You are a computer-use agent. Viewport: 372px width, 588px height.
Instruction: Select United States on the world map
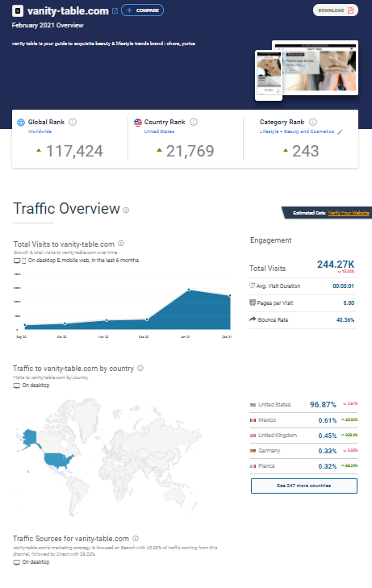(58, 461)
